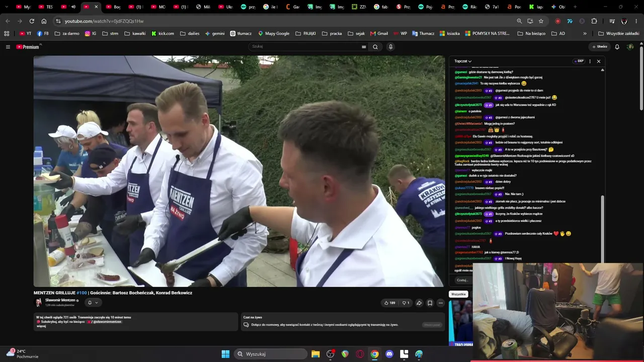
Task: Expand the Topczat chat mode dropdown
Action: coord(463,61)
